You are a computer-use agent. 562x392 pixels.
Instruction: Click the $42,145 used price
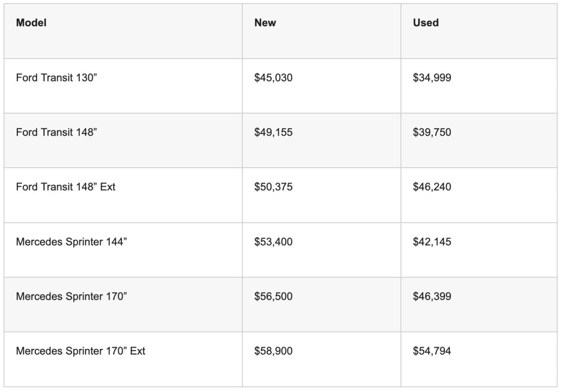click(x=432, y=242)
